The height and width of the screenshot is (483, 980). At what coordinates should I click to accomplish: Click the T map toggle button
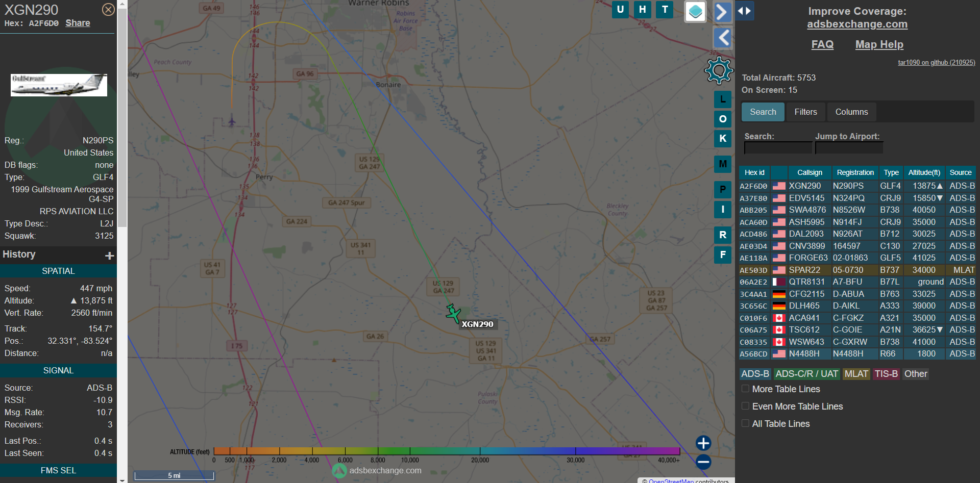[665, 9]
